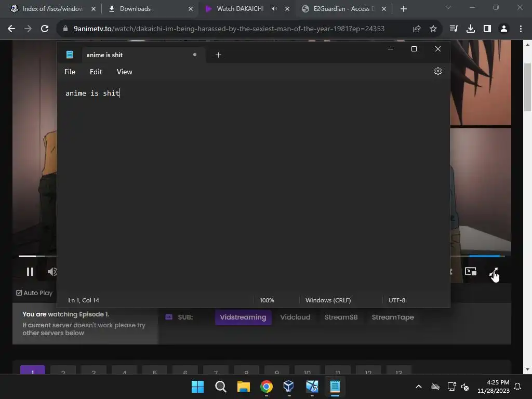532x399 pixels.
Task: Open File Explorer from taskbar
Action: pos(243,387)
